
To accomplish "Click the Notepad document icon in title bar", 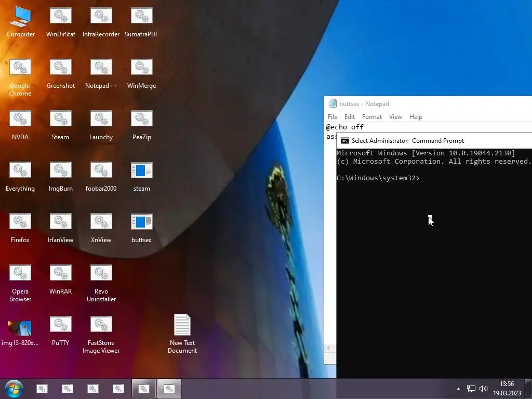I will point(332,103).
